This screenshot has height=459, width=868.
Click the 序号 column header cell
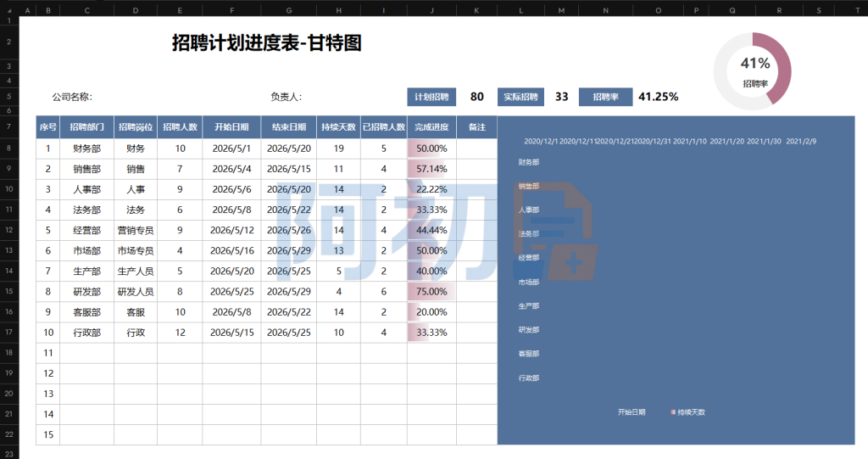click(x=48, y=127)
